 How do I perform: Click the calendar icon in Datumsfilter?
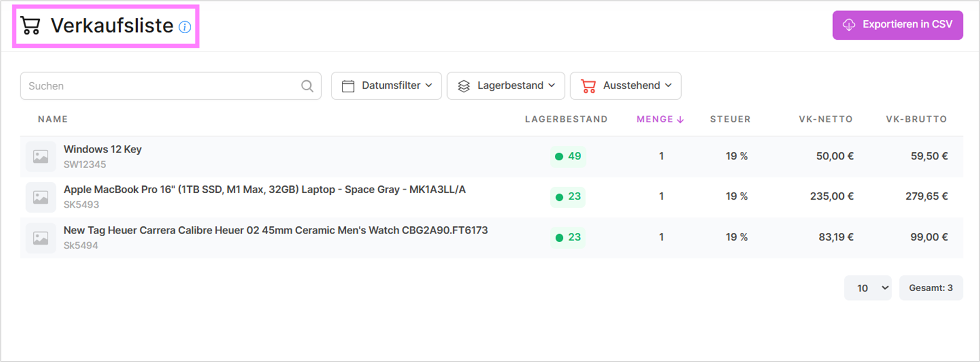348,86
